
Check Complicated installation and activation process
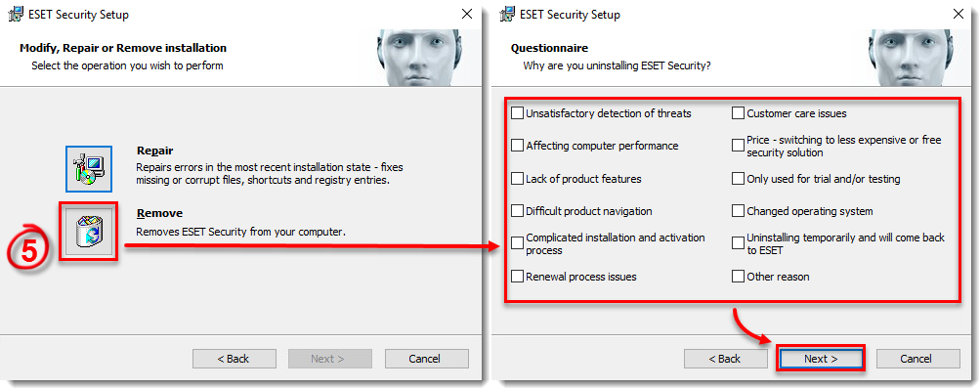(517, 243)
